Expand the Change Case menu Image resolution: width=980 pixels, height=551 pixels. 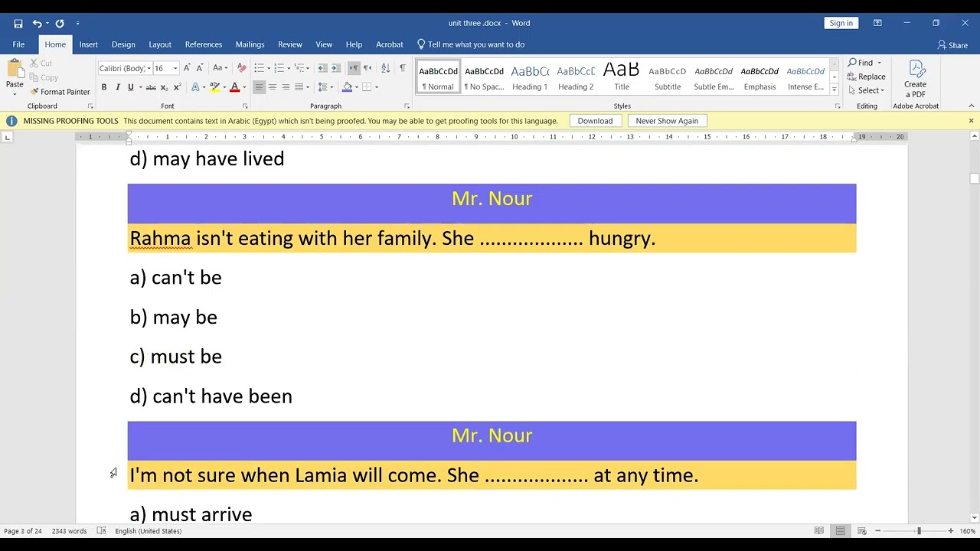tap(221, 68)
